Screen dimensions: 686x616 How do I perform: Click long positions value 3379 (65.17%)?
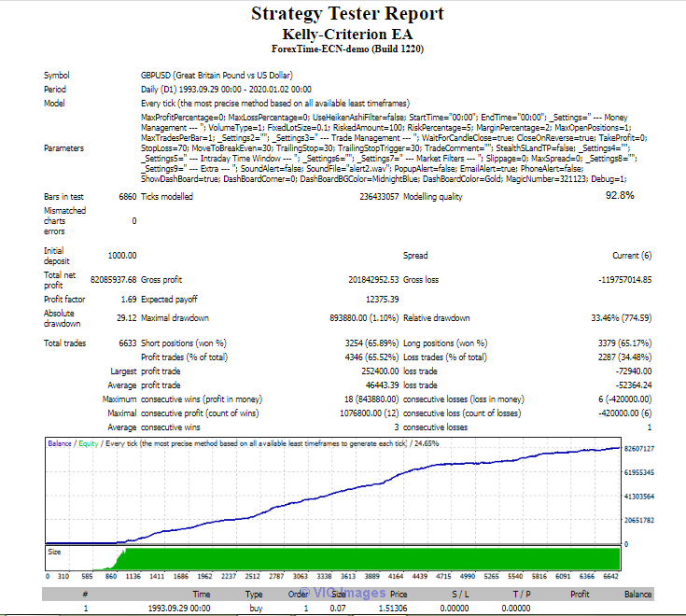pyautogui.click(x=624, y=343)
